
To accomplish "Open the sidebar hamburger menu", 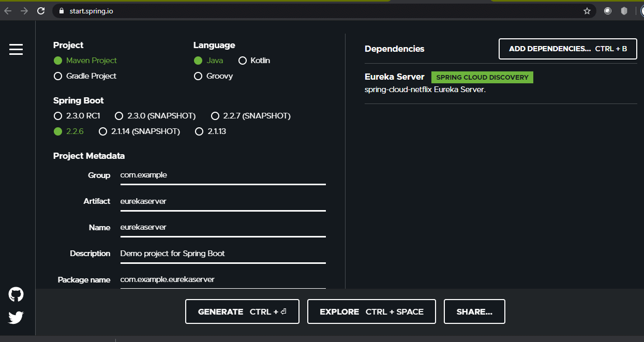I will 16,50.
